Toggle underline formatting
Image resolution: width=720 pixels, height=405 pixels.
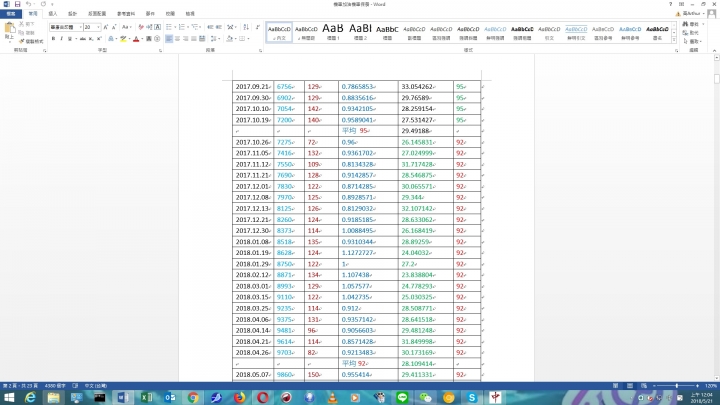(x=69, y=39)
